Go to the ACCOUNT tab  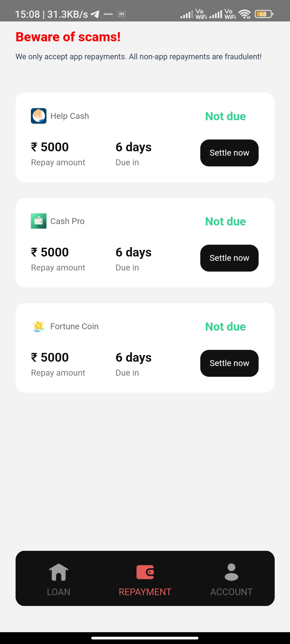click(231, 592)
